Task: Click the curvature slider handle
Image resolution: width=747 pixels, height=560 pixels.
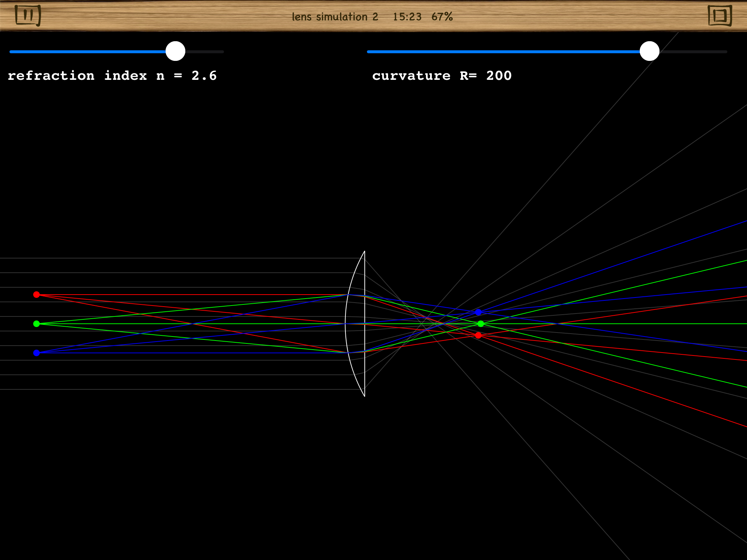Action: point(649,51)
